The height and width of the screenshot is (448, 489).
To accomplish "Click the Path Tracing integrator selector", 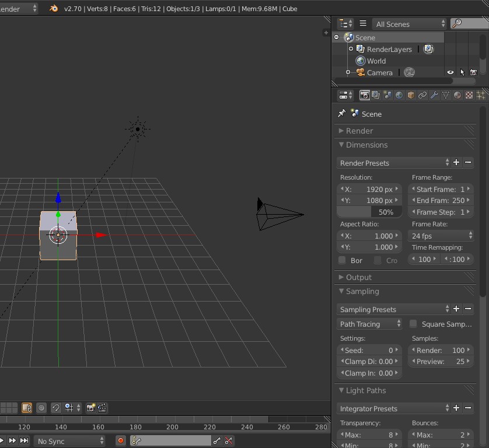I will (369, 323).
